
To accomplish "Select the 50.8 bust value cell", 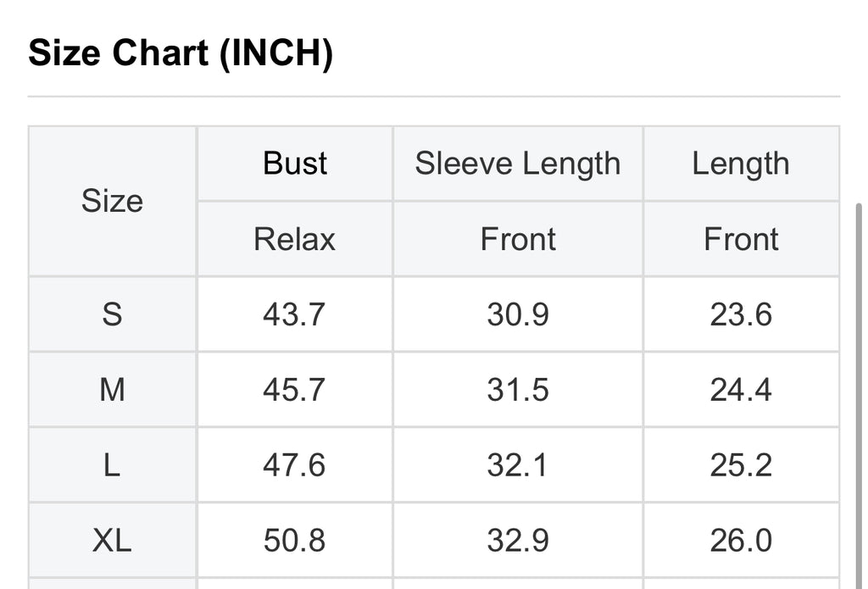I will (x=294, y=541).
